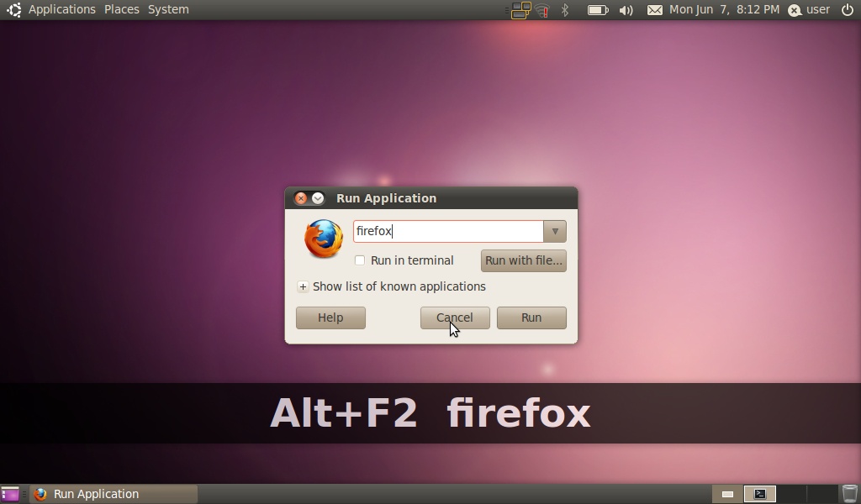Open the network manager wireless warning icon

click(542, 10)
